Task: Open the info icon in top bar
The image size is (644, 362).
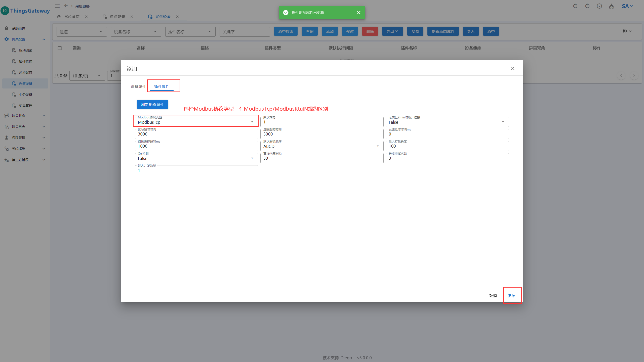Action: [x=599, y=6]
